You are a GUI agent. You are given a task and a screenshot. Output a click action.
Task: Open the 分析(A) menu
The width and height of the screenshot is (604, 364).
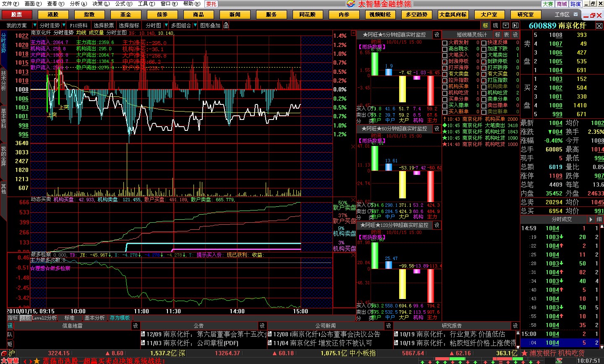coord(78,4)
